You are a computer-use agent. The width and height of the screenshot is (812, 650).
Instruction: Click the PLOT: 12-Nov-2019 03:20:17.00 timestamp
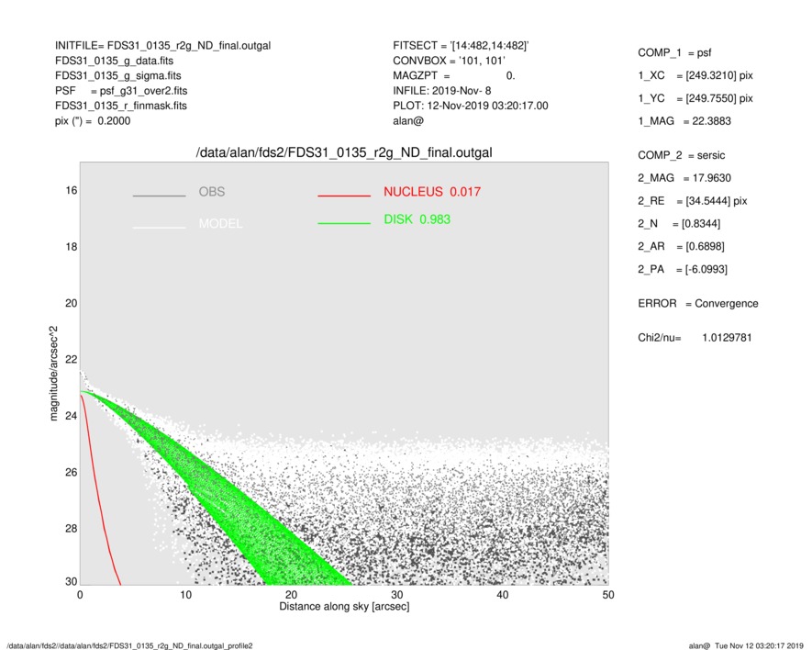[470, 106]
